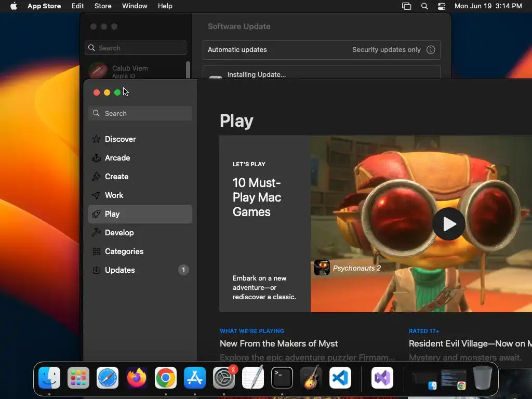Open TextEdit from the Dock

[253, 378]
